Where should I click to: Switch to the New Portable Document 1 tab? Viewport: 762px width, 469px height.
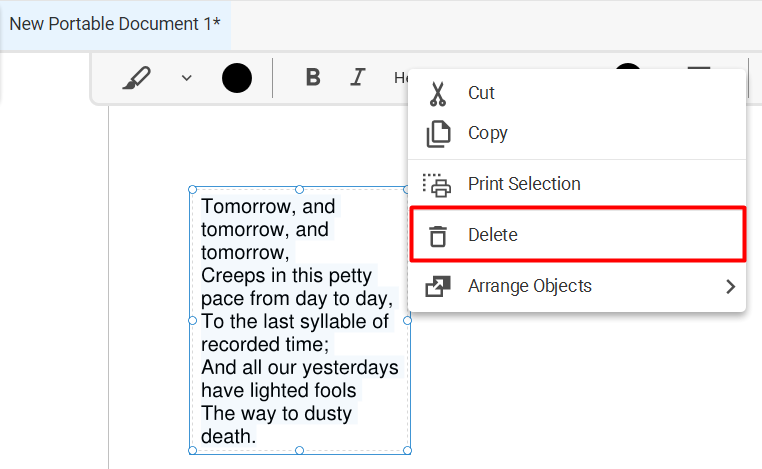pos(115,24)
